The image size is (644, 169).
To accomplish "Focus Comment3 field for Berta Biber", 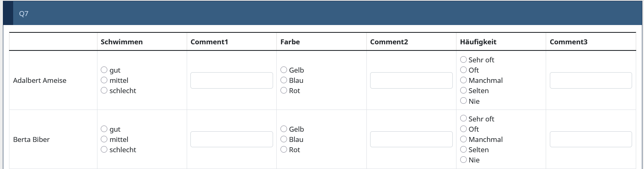I will [x=591, y=139].
